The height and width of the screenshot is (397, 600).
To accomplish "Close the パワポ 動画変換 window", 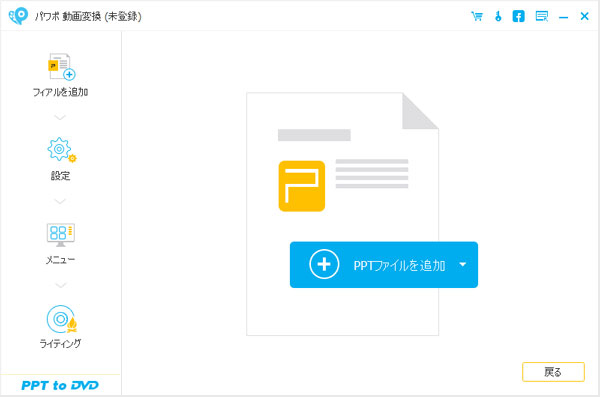I will coord(584,16).
